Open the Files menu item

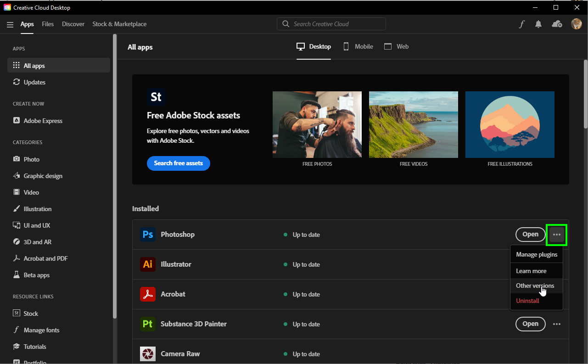click(x=48, y=24)
